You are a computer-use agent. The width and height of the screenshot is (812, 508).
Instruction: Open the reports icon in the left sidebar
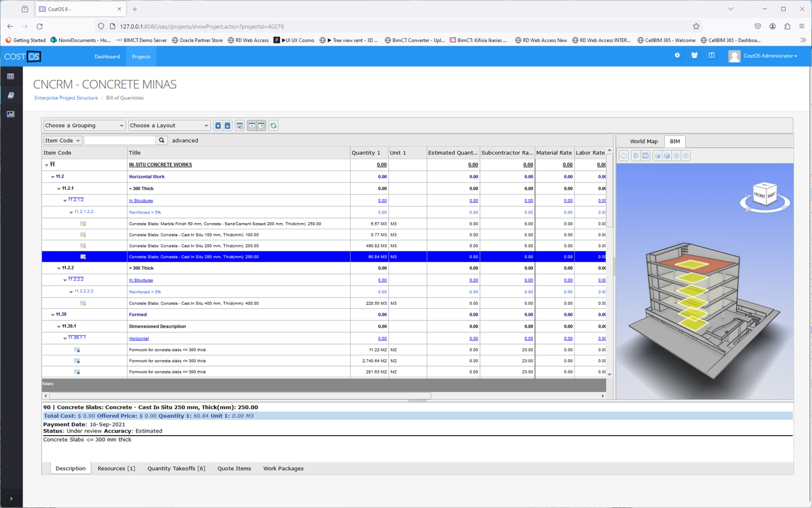pos(11,114)
